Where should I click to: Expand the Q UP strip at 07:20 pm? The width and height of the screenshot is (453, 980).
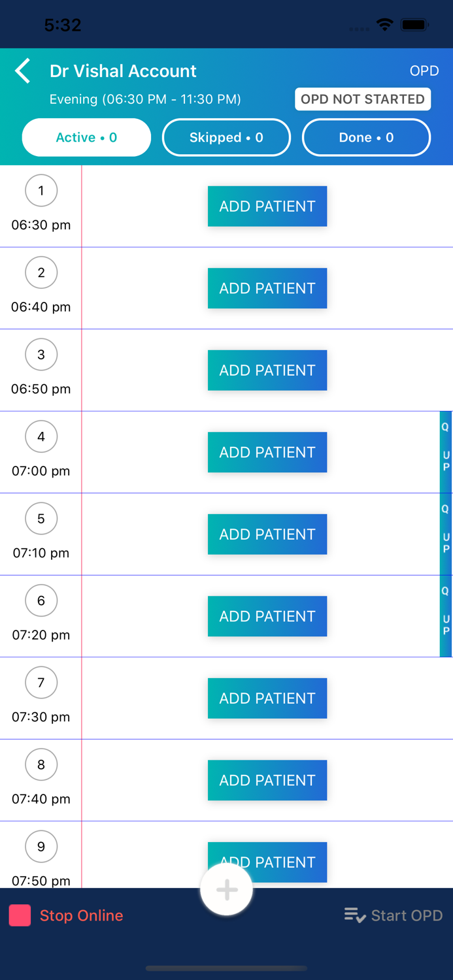point(445,615)
